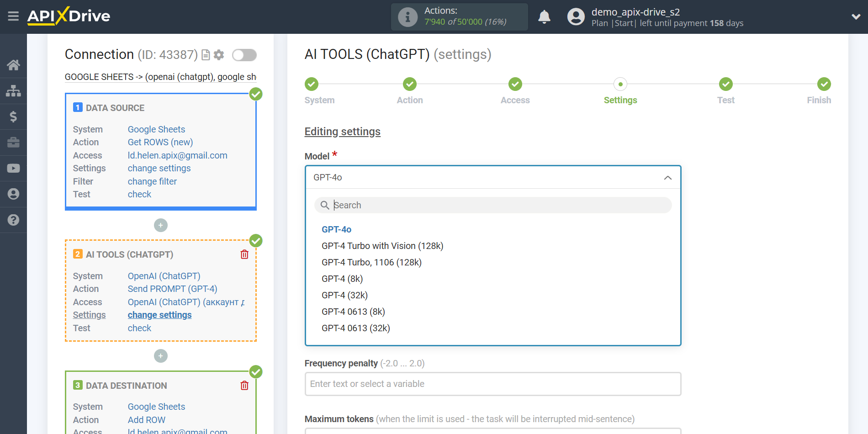The image size is (868, 434).
Task: Select GPT-4o option
Action: tap(336, 229)
